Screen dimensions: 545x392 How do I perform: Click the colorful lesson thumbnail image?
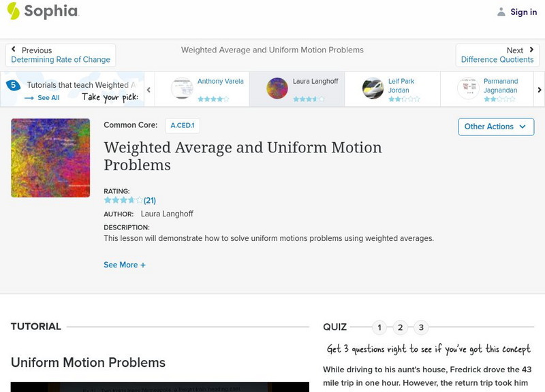[50, 158]
